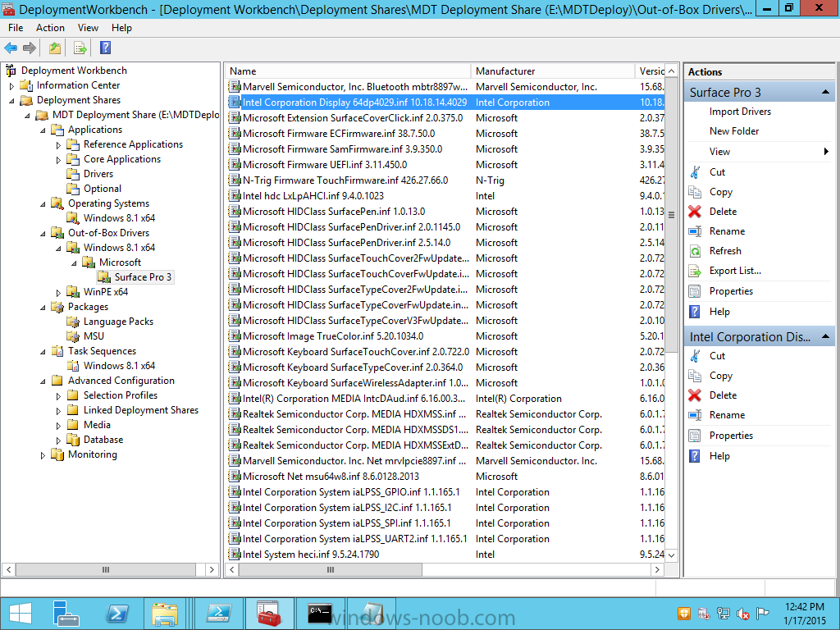Select Intel System heci.inf 9.5.24.1790 row

(445, 555)
